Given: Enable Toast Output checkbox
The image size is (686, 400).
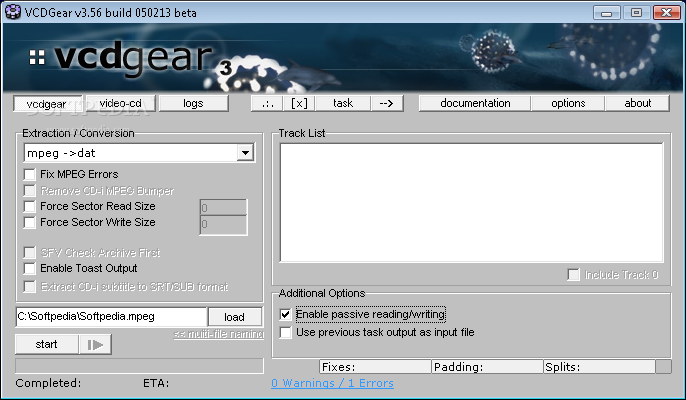Looking at the screenshot, I should 29,268.
